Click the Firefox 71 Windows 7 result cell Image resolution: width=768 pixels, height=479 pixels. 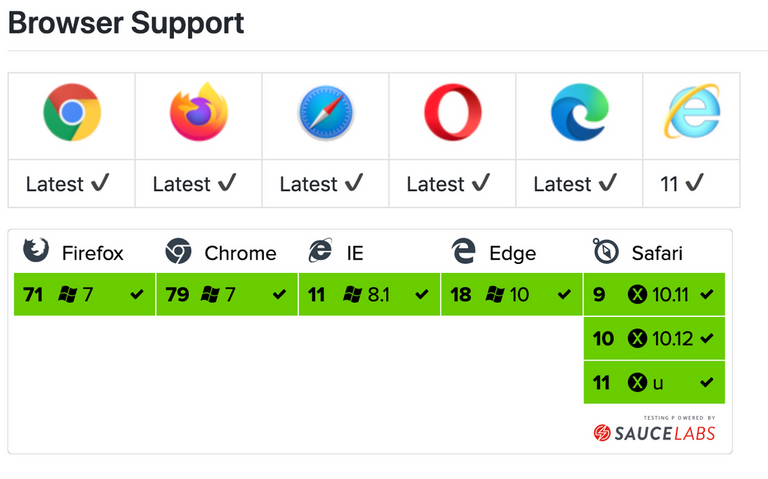[x=84, y=294]
